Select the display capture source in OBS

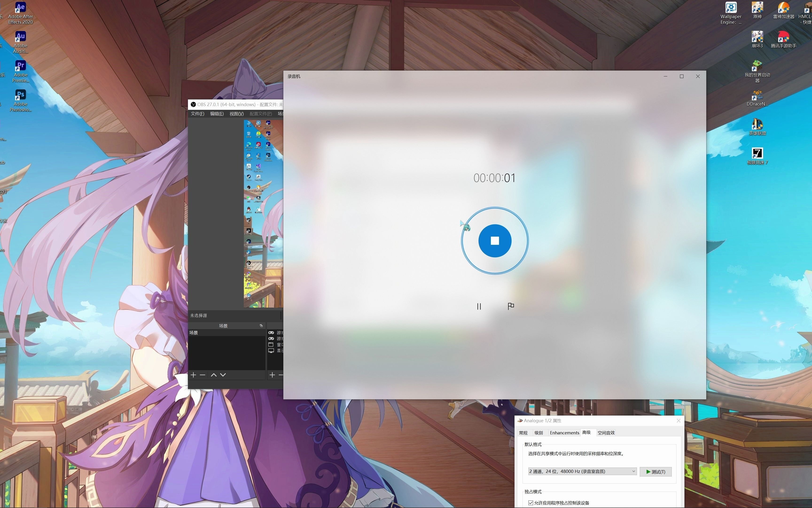275,350
